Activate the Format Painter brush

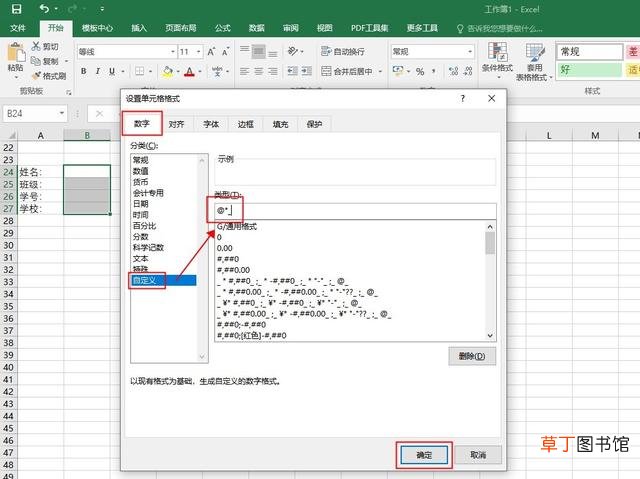pyautogui.click(x=36, y=75)
